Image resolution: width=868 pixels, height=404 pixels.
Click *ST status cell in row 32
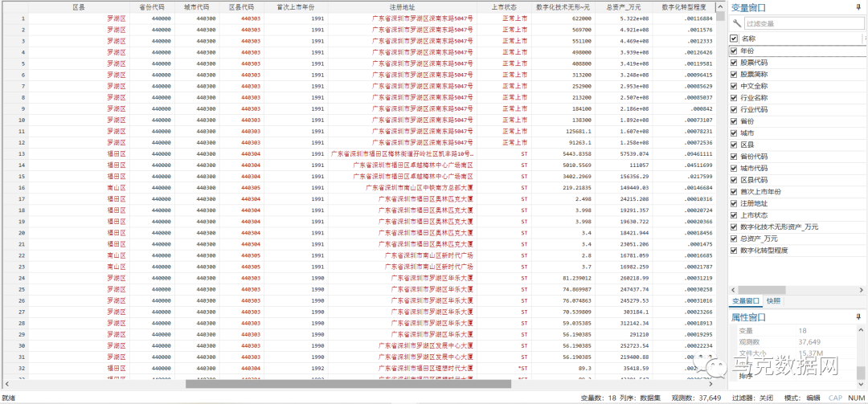pos(504,368)
